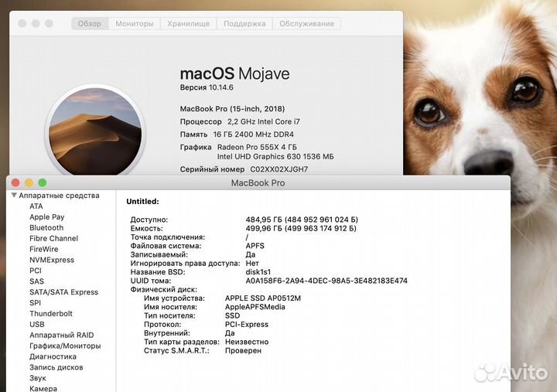Collapse the Аппаратные средства tree section
557x392 pixels.
[14, 196]
